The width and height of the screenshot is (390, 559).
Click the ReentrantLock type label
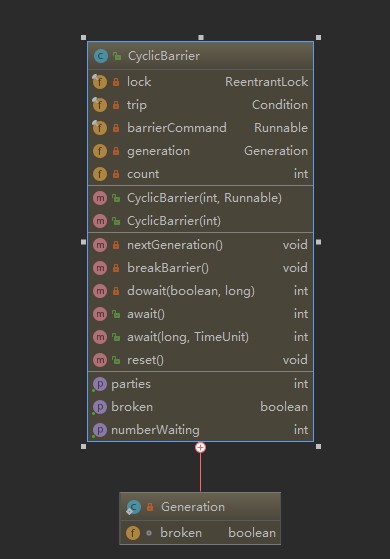coord(267,82)
